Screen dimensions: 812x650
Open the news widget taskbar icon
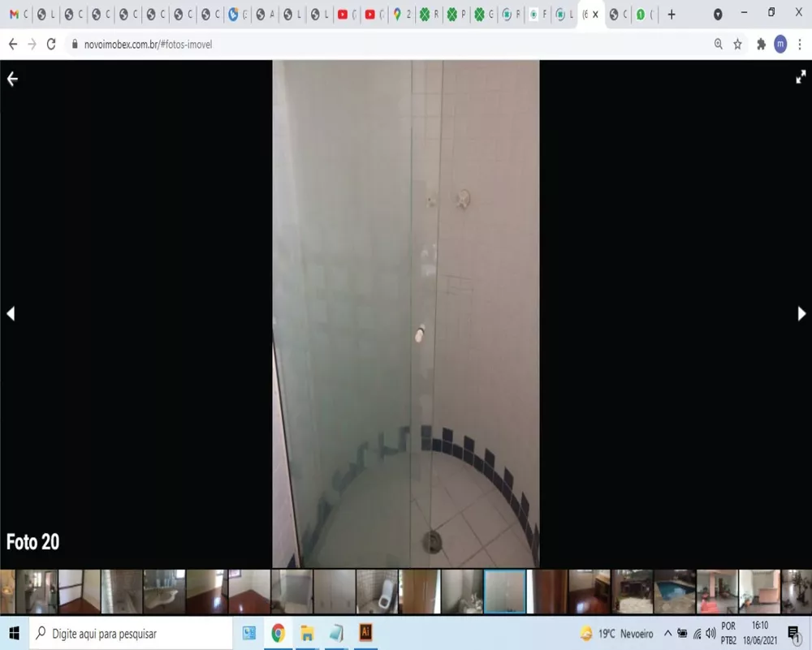(x=249, y=633)
